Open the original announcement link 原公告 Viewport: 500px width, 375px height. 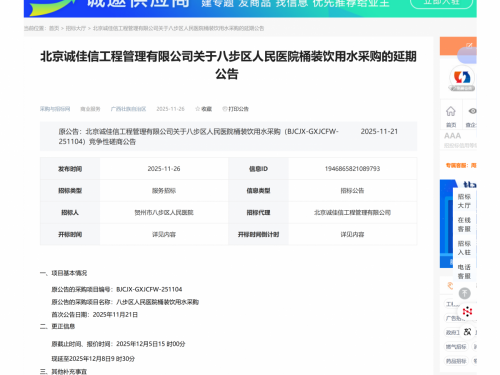pos(198,136)
